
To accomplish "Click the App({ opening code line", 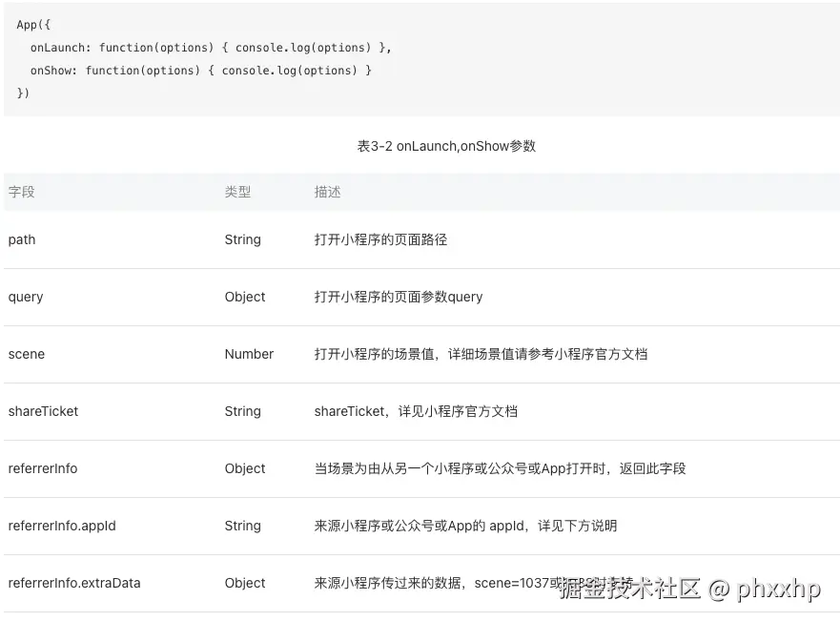I will tap(33, 24).
